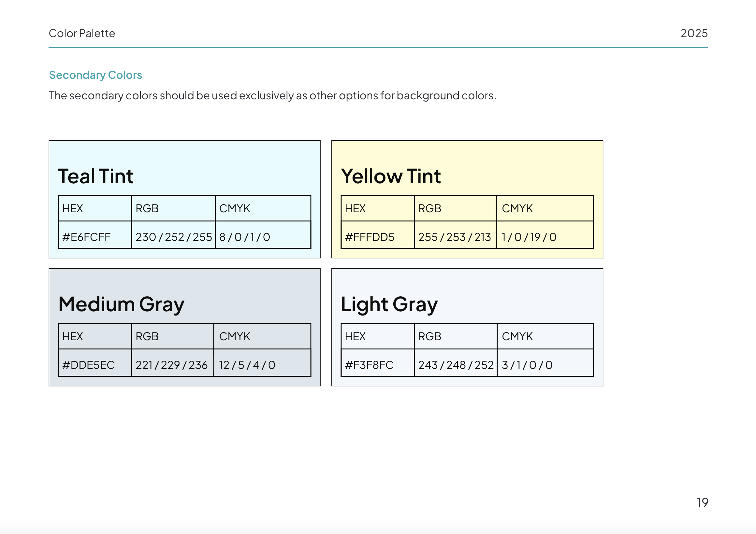Viewport: 756px width, 534px height.
Task: Click CMYK value 8 / 0 / 1 / 0
Action: click(x=245, y=237)
